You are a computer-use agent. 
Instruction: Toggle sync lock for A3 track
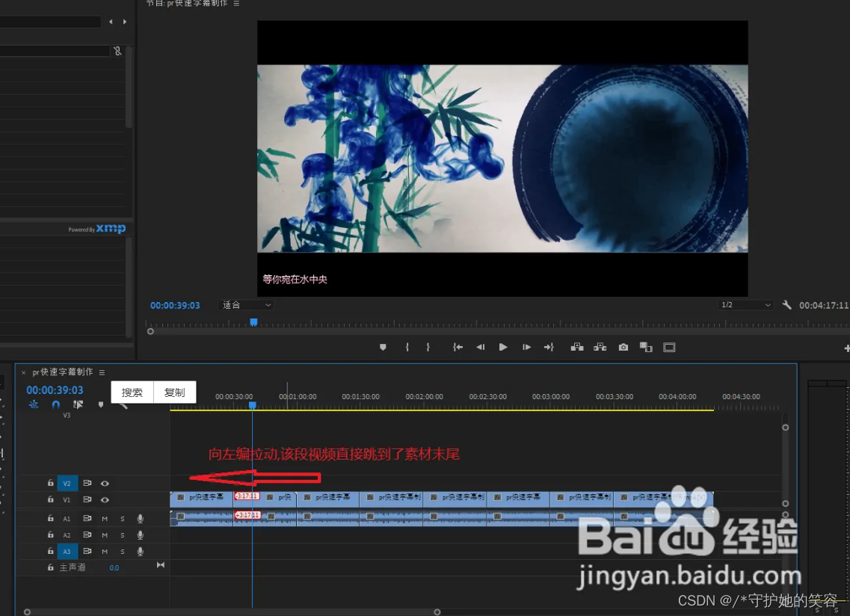(87, 550)
